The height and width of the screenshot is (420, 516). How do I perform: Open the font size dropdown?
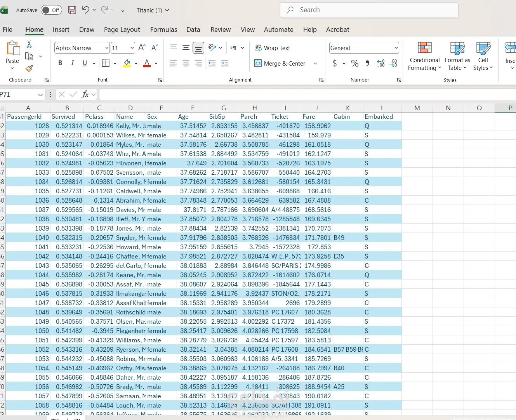(132, 48)
